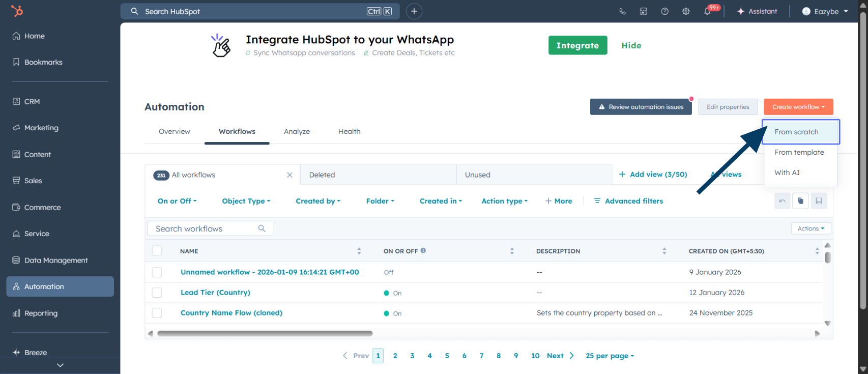Open the calling phone icon
Viewport: 868px width, 374px height.
622,11
